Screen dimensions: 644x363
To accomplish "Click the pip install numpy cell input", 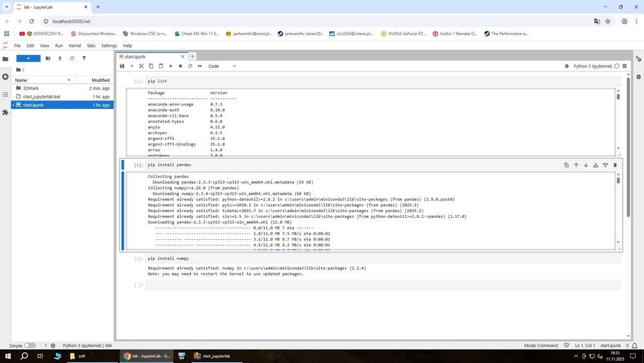I will 383,259.
